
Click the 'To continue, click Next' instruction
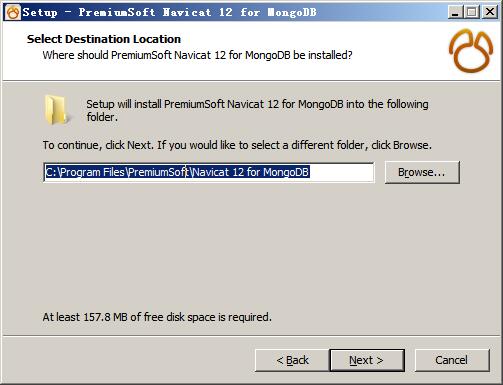[237, 145]
